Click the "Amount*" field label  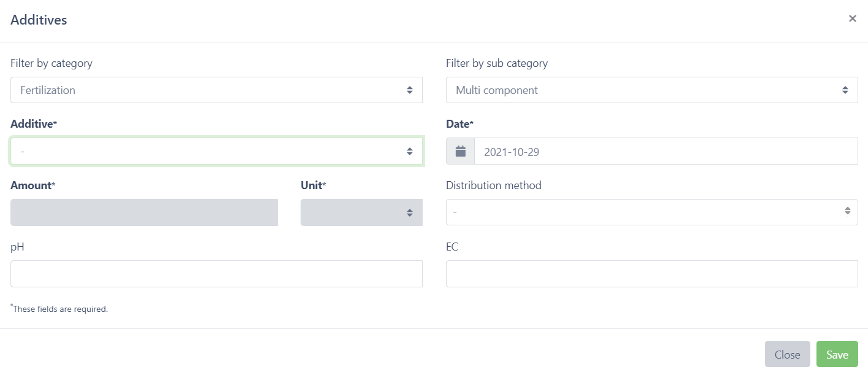coord(33,185)
